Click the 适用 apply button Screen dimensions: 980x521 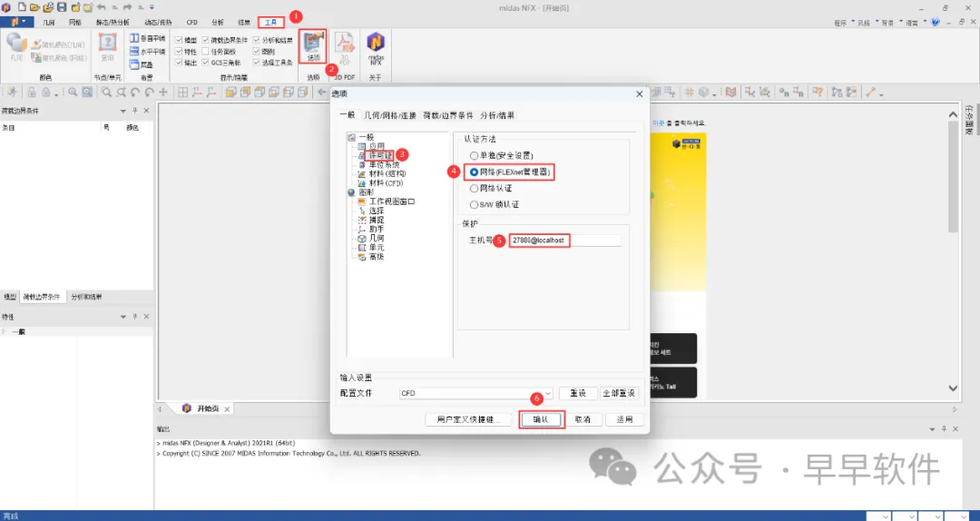624,419
